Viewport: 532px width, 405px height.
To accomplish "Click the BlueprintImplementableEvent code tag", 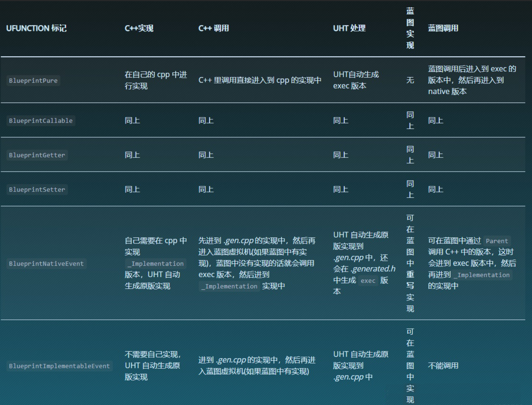I will (59, 366).
